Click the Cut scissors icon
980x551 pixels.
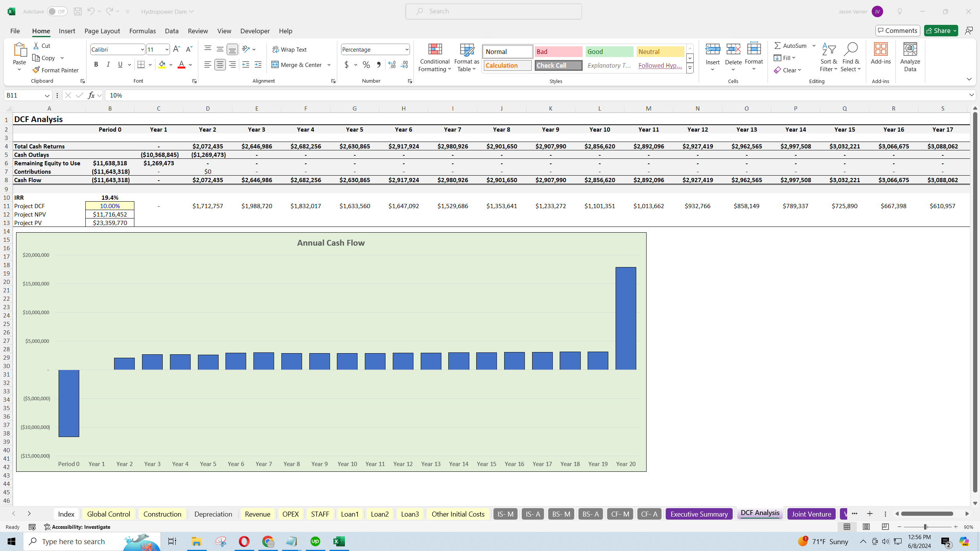36,46
